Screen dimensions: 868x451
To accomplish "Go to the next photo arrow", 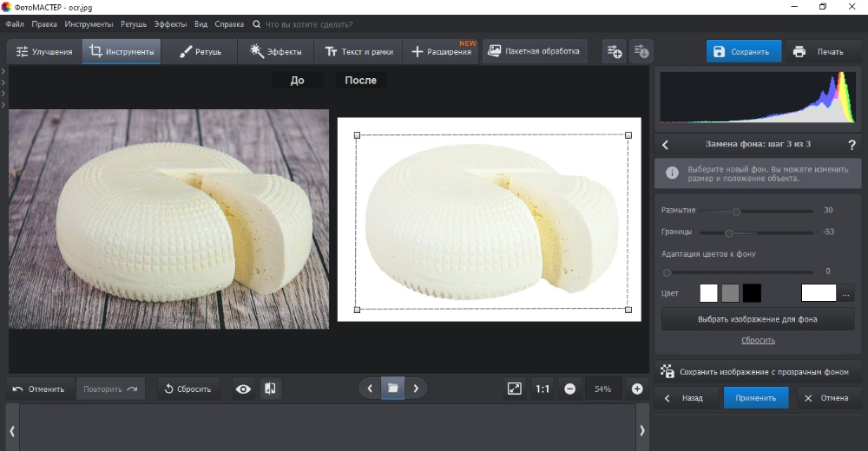I will pos(416,389).
